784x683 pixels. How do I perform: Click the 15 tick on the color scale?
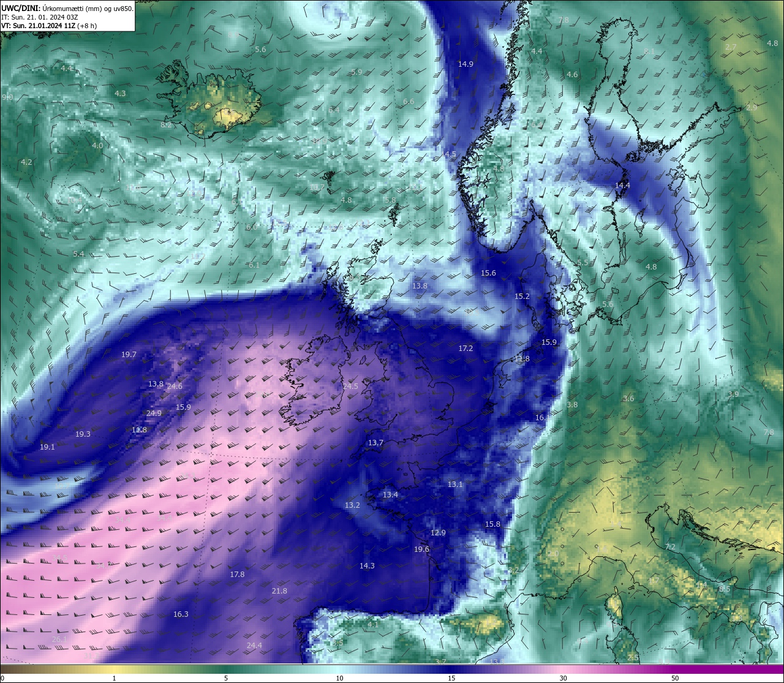451,678
